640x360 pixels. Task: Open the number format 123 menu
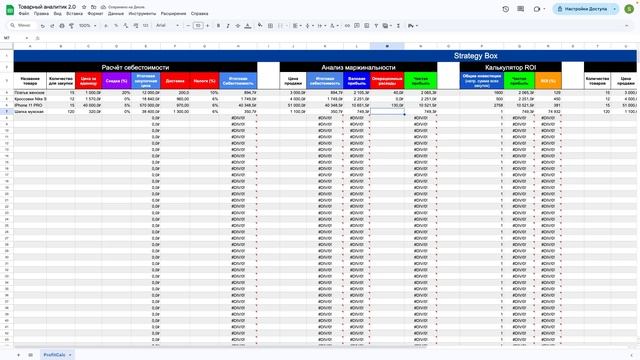[x=145, y=26]
